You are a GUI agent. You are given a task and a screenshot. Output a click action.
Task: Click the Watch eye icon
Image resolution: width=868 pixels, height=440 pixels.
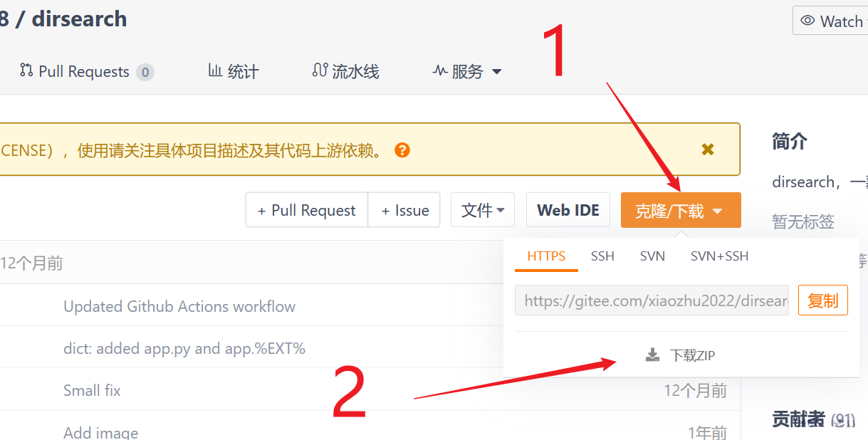807,21
